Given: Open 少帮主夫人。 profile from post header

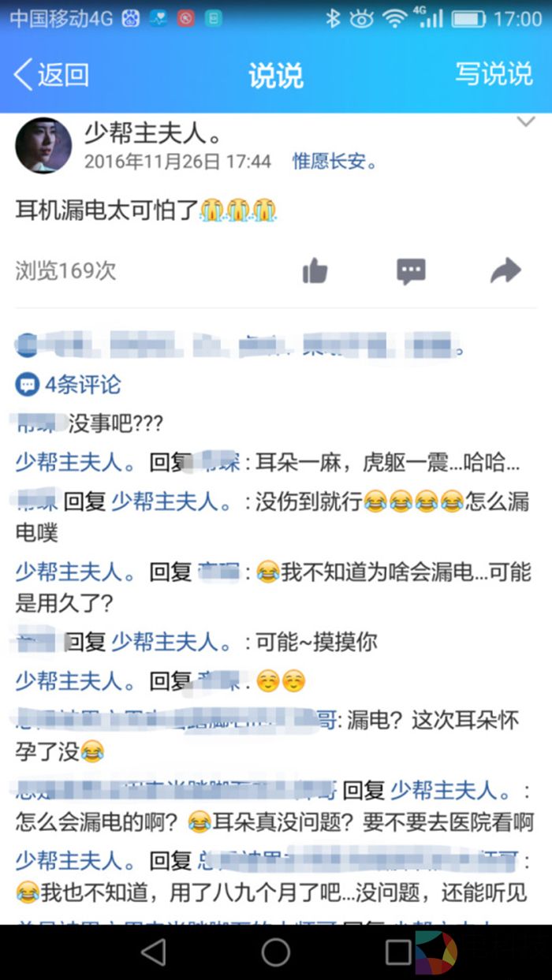Looking at the screenshot, I should (155, 134).
